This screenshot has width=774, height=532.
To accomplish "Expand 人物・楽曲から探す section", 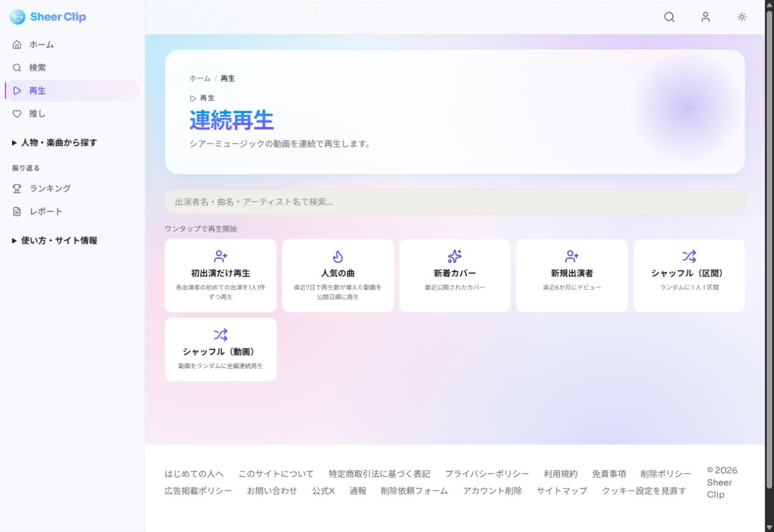I will [54, 142].
